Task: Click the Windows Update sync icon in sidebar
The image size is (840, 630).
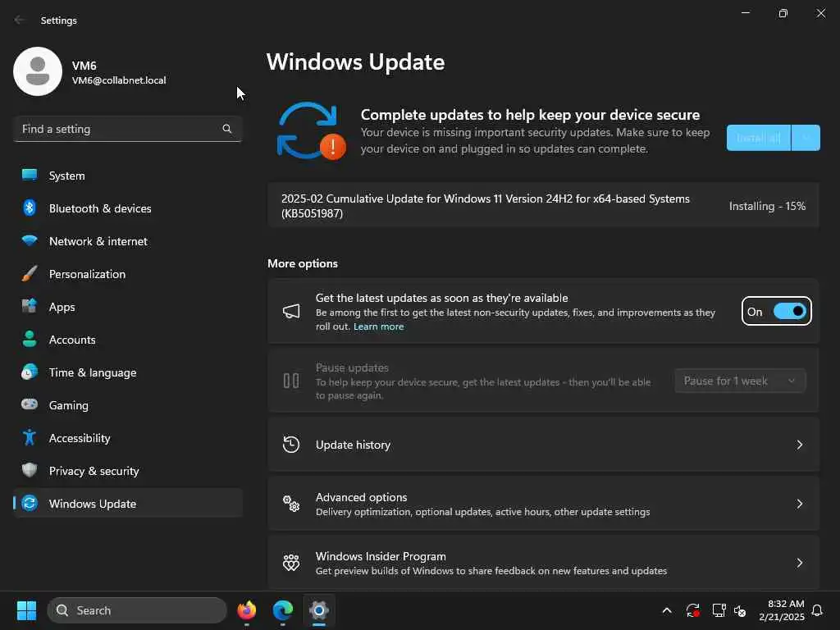Action: [30, 503]
